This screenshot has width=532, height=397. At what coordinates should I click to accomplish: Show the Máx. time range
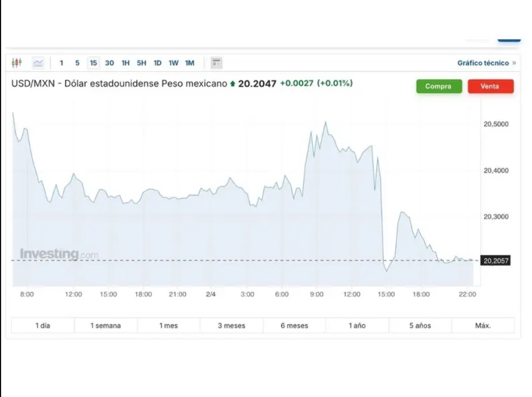pyautogui.click(x=483, y=325)
